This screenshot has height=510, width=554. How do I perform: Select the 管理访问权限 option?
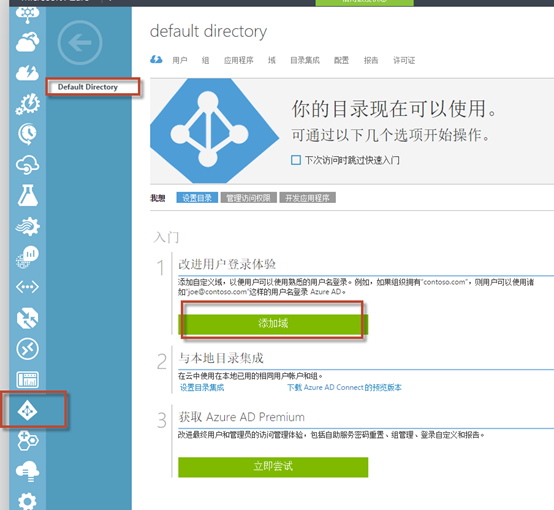[248, 198]
